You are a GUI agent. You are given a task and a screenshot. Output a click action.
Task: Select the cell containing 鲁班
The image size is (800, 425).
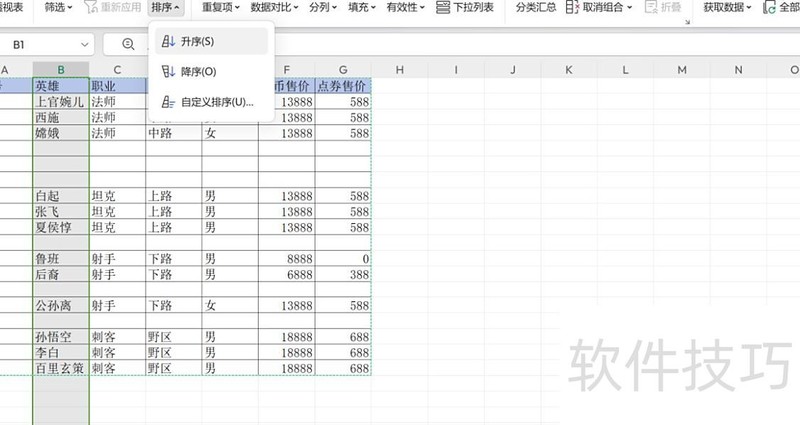[x=61, y=259]
